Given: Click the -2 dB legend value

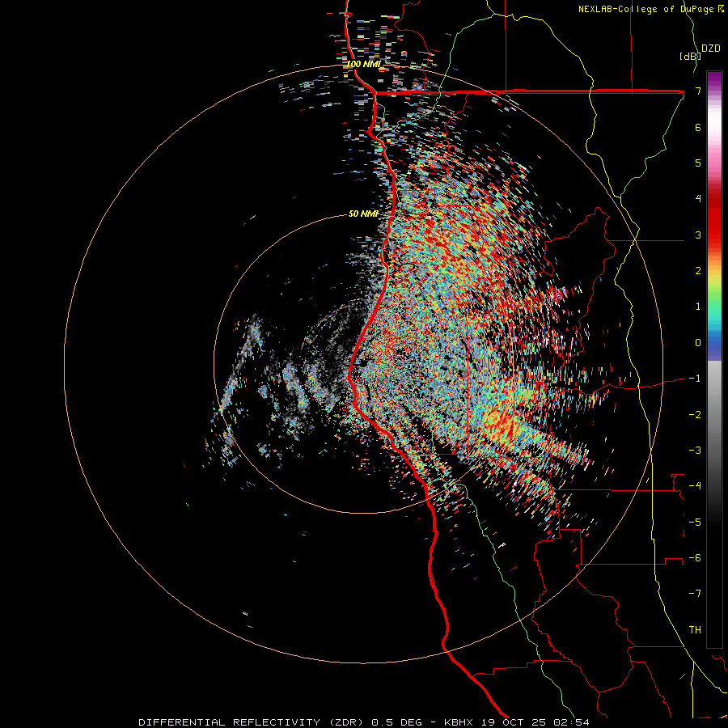Looking at the screenshot, I should point(695,414).
